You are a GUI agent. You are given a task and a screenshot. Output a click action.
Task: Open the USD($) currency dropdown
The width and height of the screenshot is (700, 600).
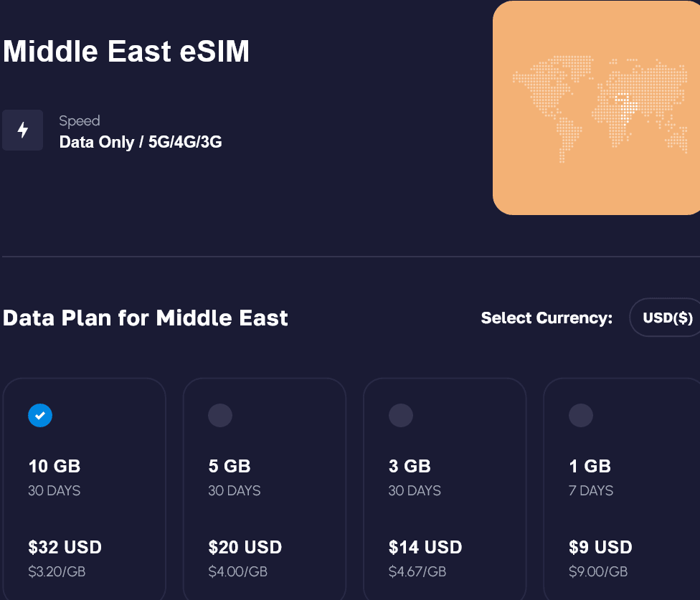[667, 318]
